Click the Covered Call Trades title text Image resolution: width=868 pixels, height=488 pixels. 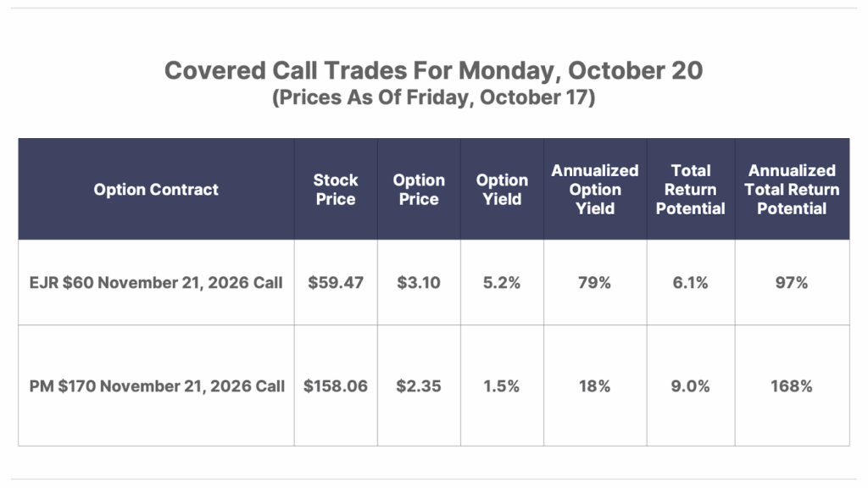pos(433,70)
